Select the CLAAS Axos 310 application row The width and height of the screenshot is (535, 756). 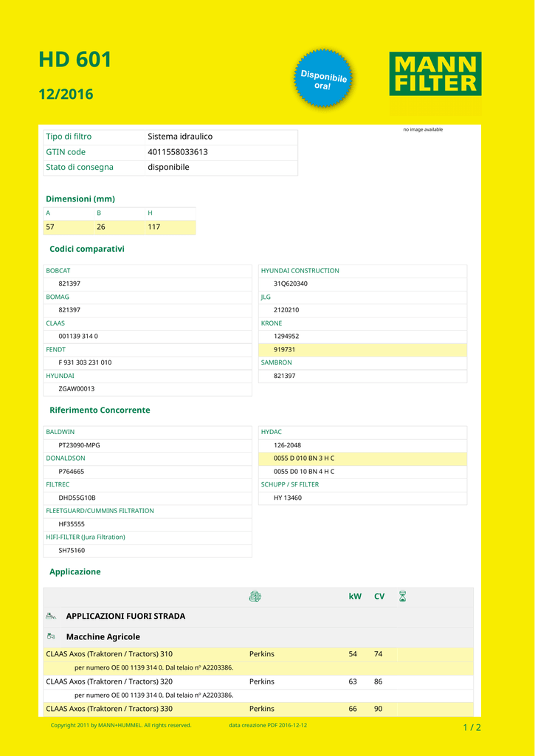[258, 654]
